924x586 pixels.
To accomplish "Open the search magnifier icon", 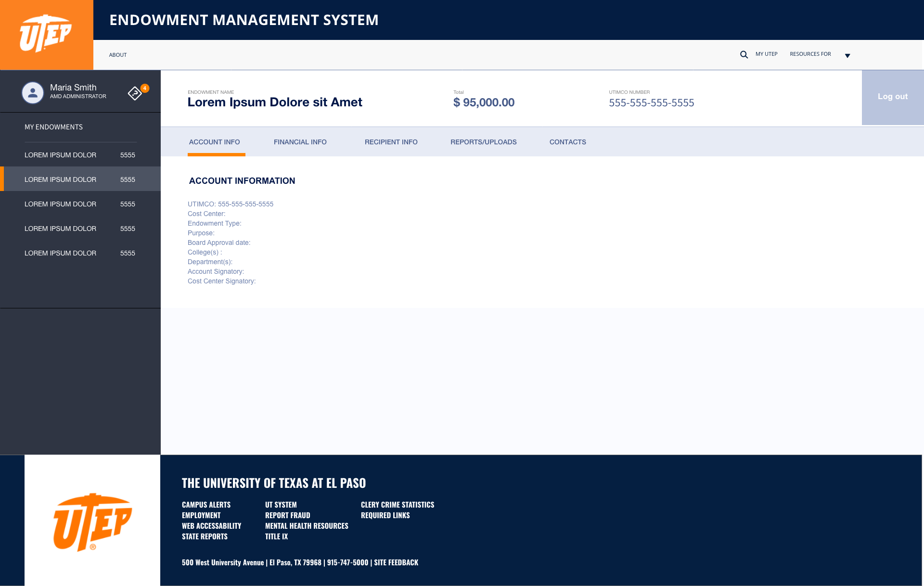I will point(744,54).
